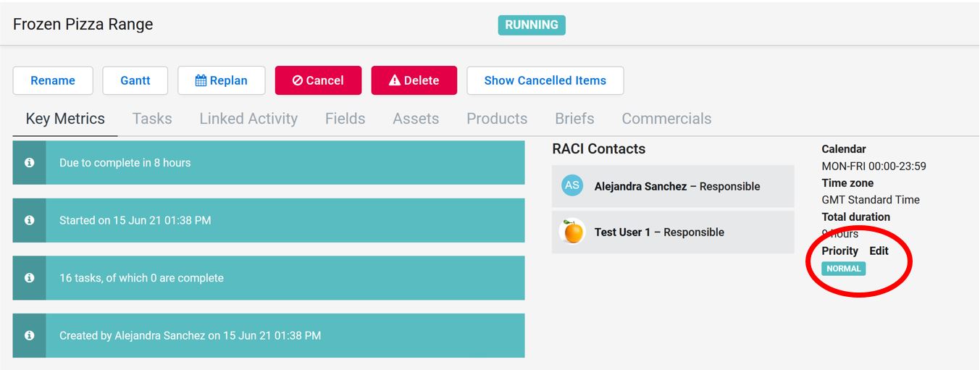The width and height of the screenshot is (980, 370).
Task: Click Test User 1's orange avatar
Action: click(x=572, y=232)
